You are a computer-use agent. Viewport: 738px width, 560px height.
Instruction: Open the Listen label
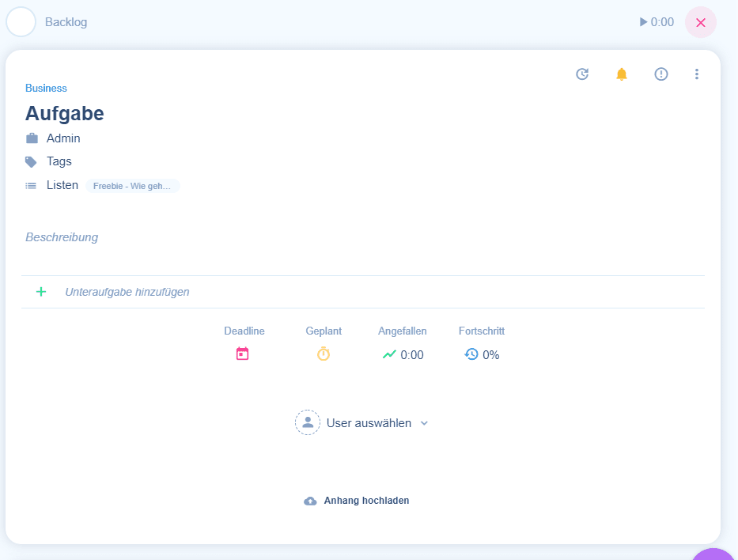62,185
